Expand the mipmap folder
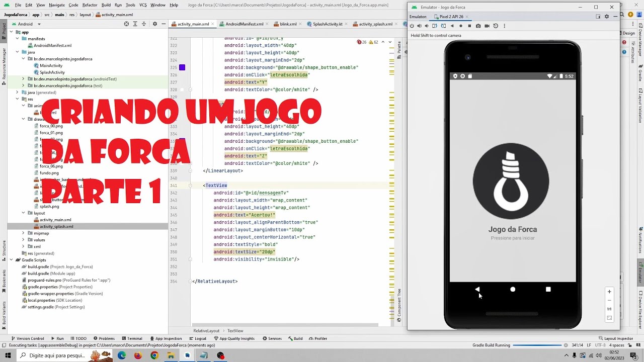This screenshot has height=362, width=644. [23, 233]
